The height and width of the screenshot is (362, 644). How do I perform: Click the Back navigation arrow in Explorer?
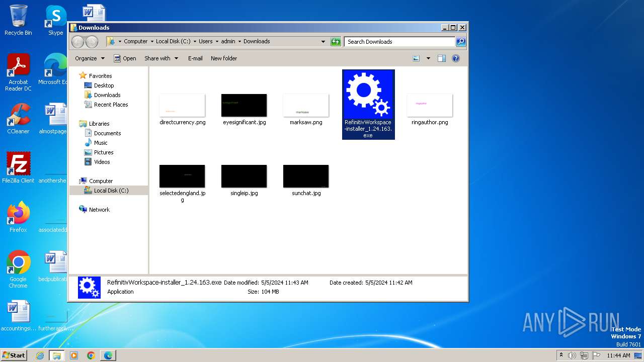(77, 42)
